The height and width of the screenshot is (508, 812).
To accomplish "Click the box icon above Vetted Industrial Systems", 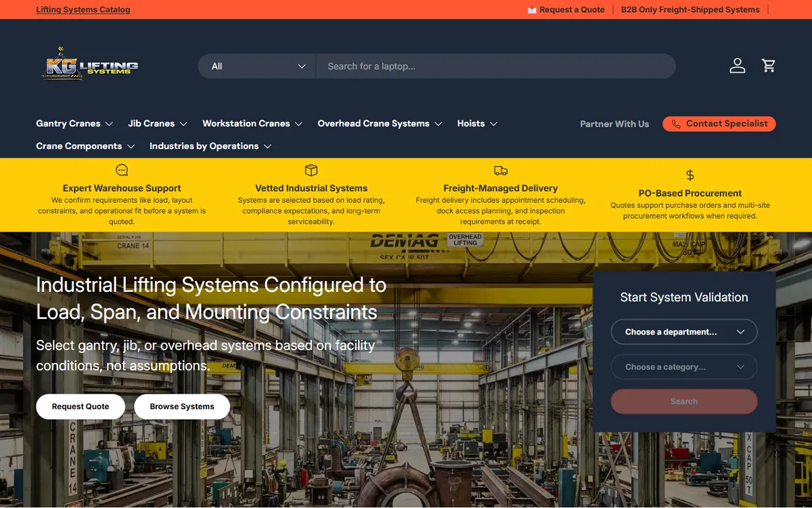I will tap(311, 170).
